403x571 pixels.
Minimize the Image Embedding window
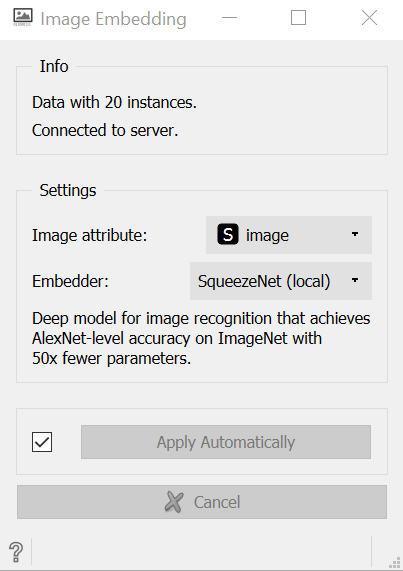tap(229, 17)
